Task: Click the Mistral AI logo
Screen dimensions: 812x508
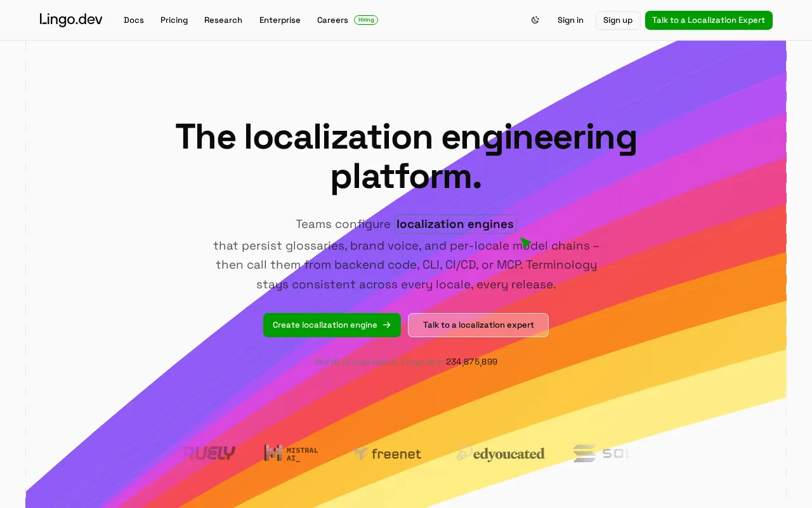Action: (x=291, y=453)
